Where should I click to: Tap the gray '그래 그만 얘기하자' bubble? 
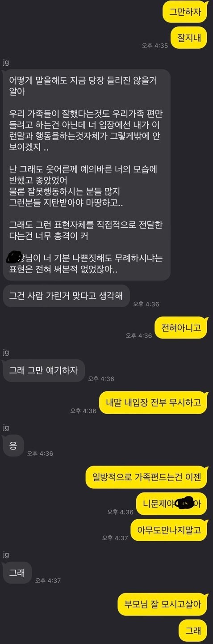[x=43, y=370]
